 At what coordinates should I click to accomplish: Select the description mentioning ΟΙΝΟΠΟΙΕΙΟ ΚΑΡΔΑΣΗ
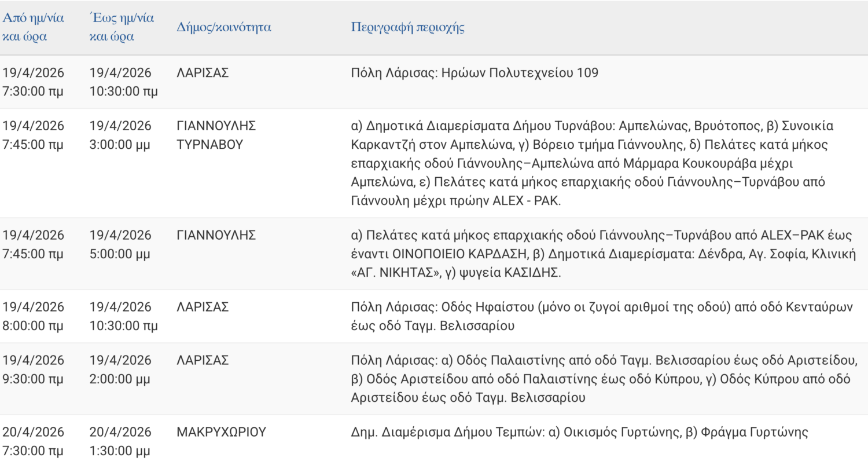[x=602, y=254]
